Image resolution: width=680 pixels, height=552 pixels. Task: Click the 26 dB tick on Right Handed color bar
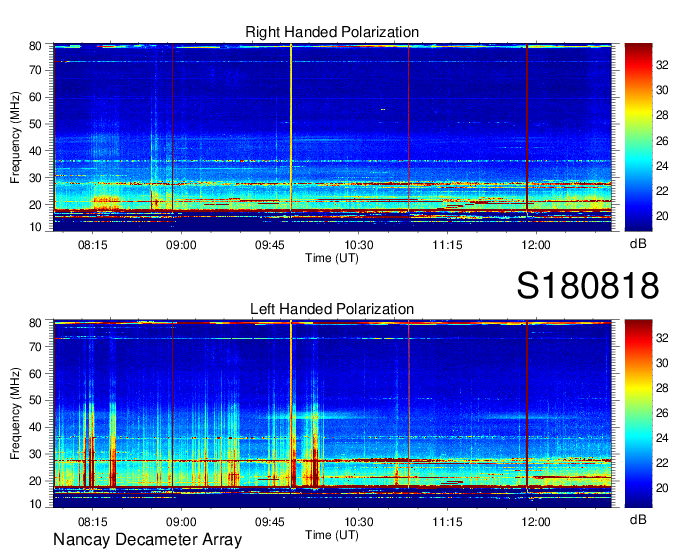[662, 141]
